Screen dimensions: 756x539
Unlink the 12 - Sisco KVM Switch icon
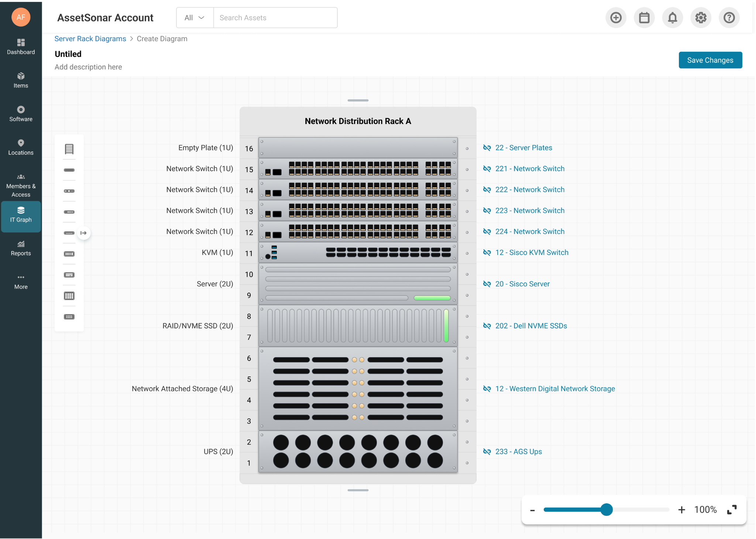(487, 252)
